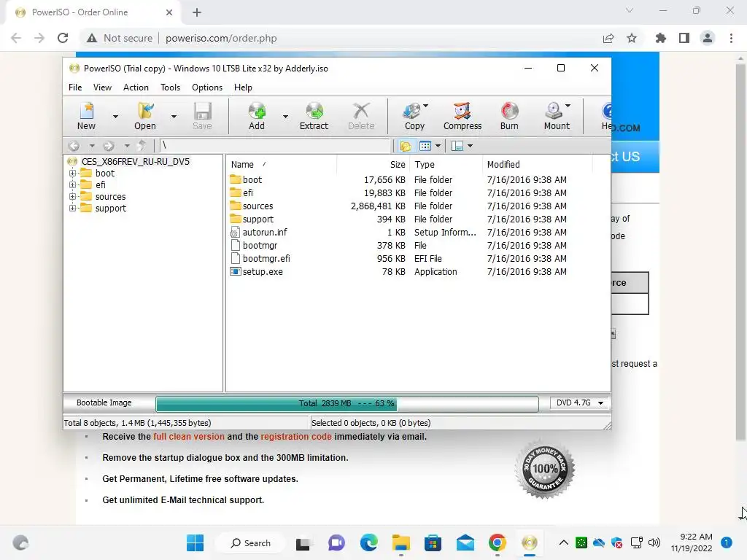The height and width of the screenshot is (560, 747).
Task: Open the Options menu
Action: 207,87
